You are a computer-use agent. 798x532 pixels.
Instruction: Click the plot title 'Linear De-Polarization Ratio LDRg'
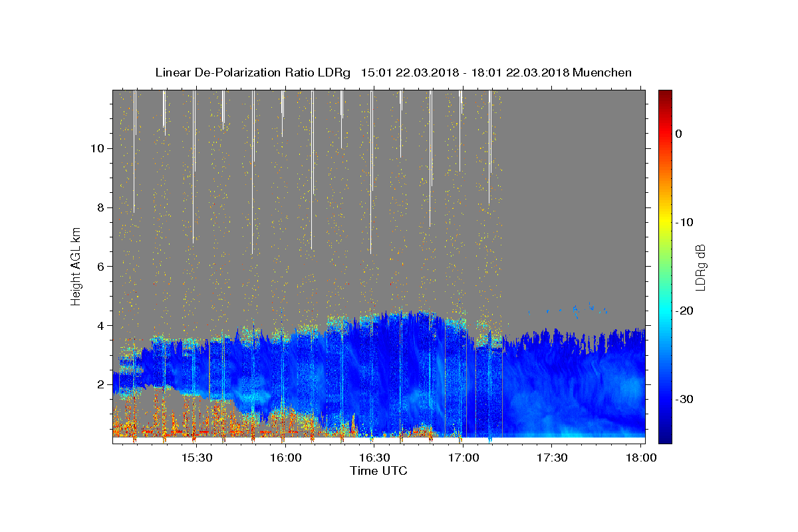(x=253, y=72)
